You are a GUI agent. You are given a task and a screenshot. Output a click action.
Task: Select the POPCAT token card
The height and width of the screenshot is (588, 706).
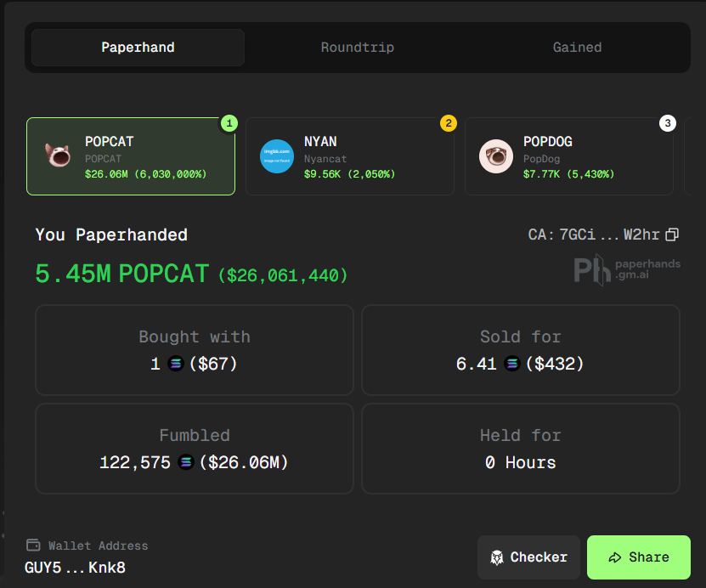pos(131,156)
